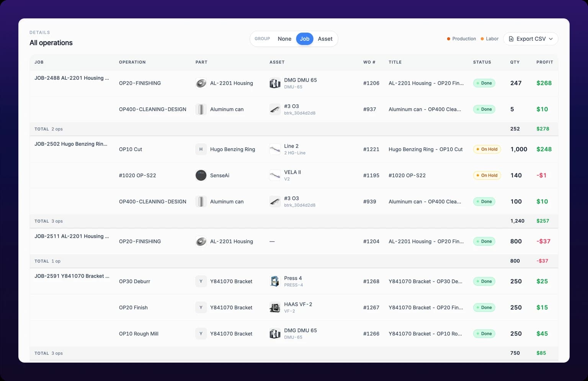The image size is (588, 381).
Task: Click the -$37 profit value in #1204 row
Action: 544,241
